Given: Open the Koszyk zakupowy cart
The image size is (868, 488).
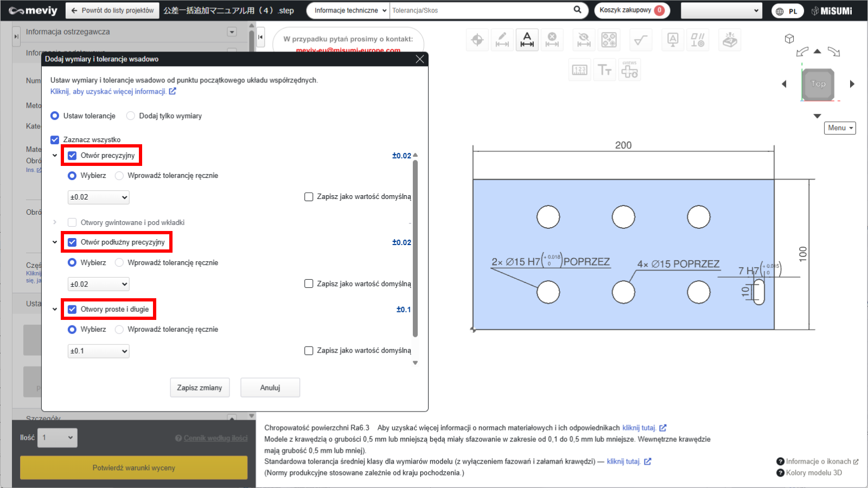Looking at the screenshot, I should tap(631, 10).
